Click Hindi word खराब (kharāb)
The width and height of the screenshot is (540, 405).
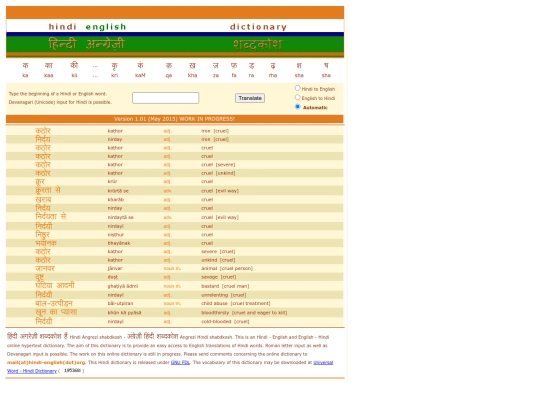[x=43, y=199]
